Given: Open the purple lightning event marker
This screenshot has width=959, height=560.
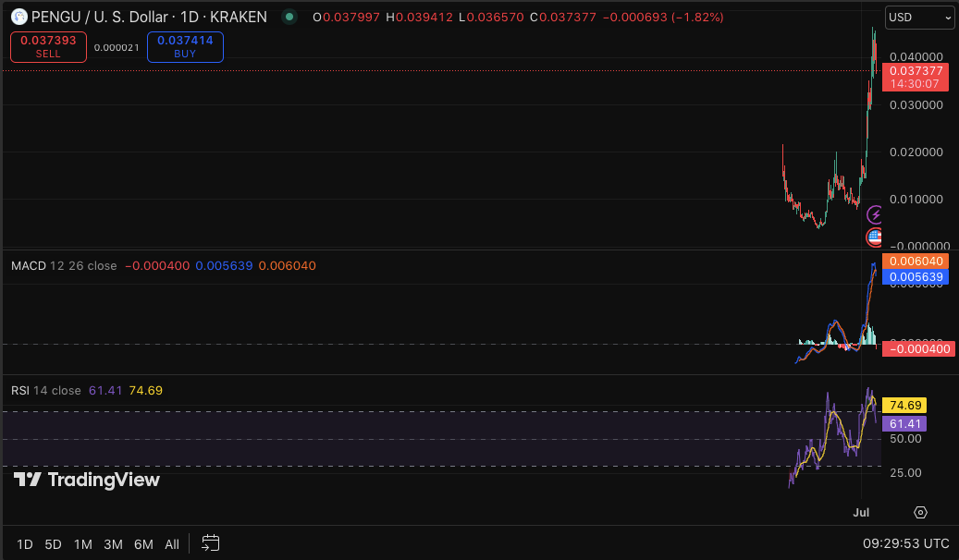Looking at the screenshot, I should [875, 214].
